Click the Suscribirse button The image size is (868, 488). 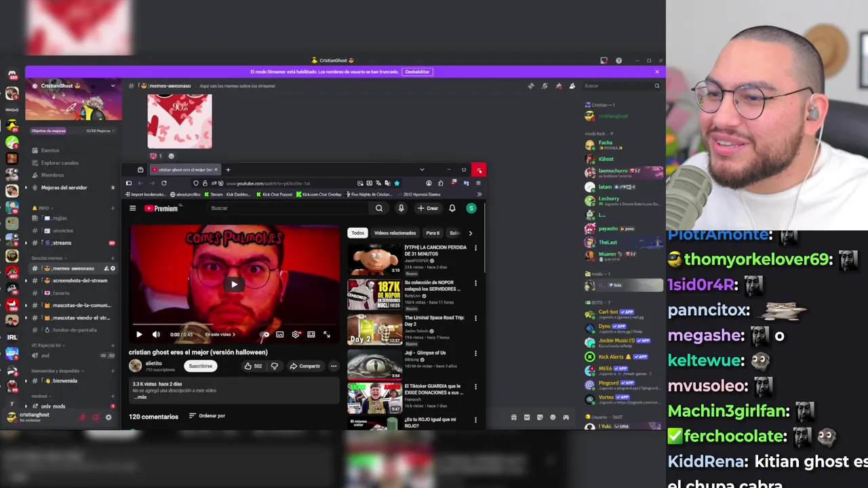[x=200, y=366]
